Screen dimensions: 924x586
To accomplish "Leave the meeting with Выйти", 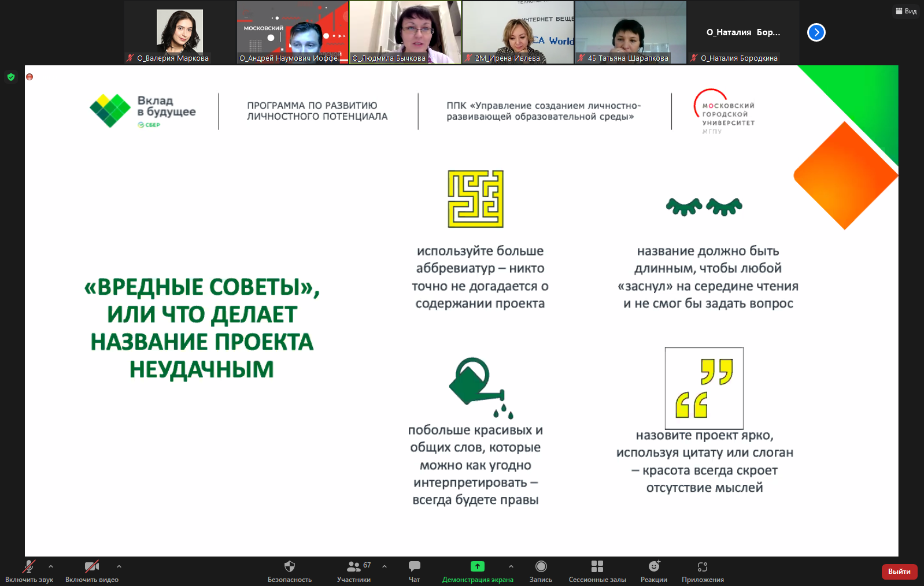I will click(x=899, y=572).
